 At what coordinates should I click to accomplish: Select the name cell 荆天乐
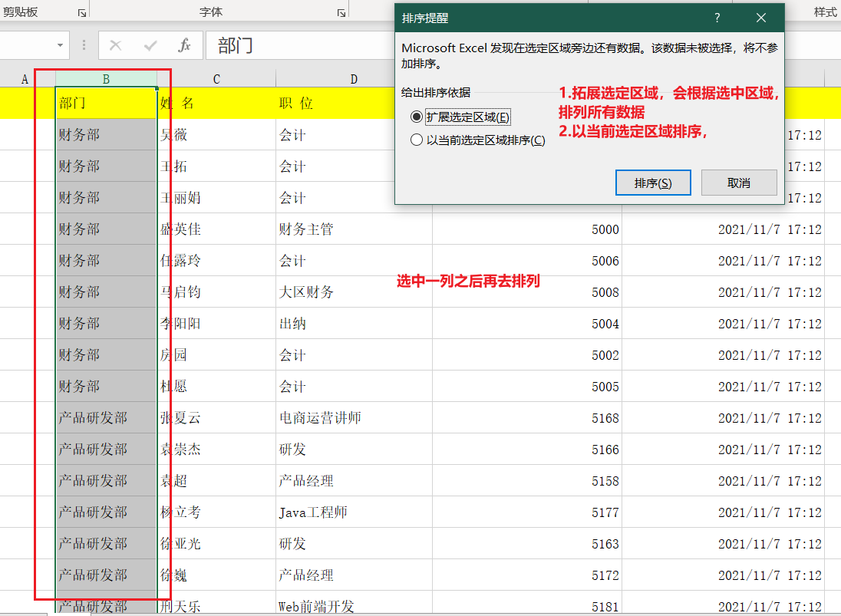pos(216,604)
